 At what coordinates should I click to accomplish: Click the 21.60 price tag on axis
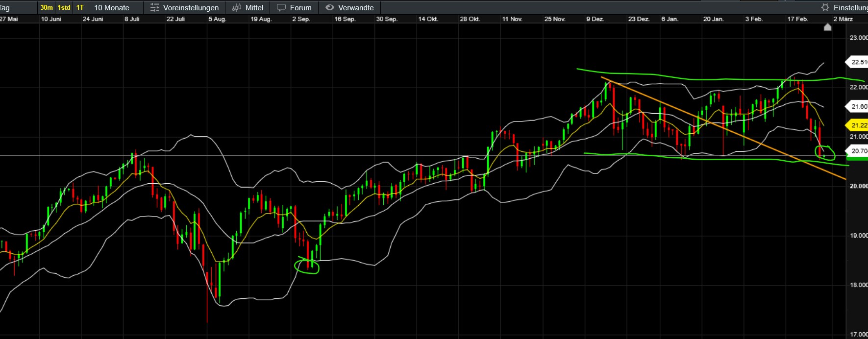[857, 106]
